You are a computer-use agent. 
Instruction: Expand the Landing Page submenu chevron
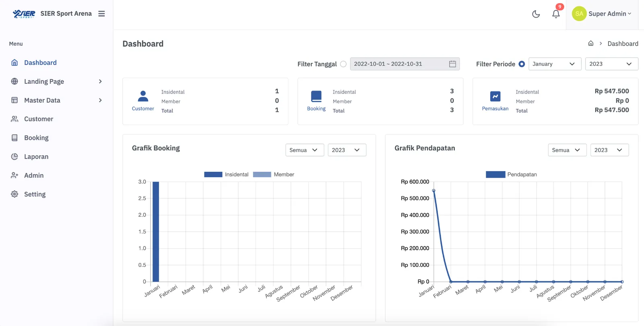(100, 81)
